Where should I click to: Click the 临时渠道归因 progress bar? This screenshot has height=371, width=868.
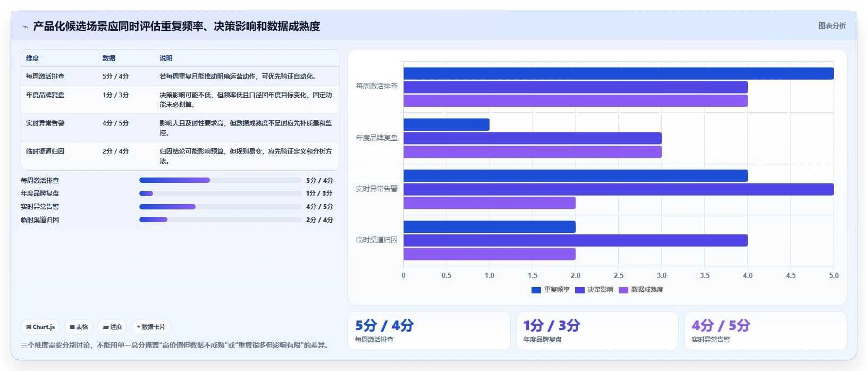[x=220, y=220]
